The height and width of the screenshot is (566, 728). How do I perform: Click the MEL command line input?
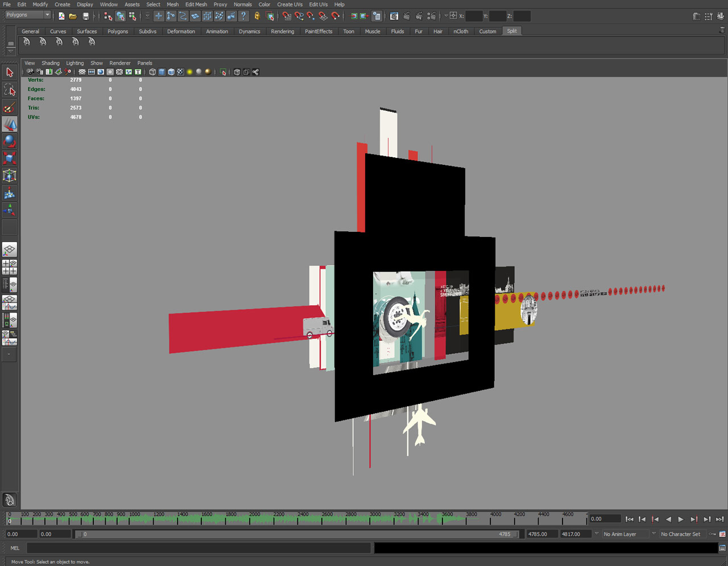tap(199, 548)
